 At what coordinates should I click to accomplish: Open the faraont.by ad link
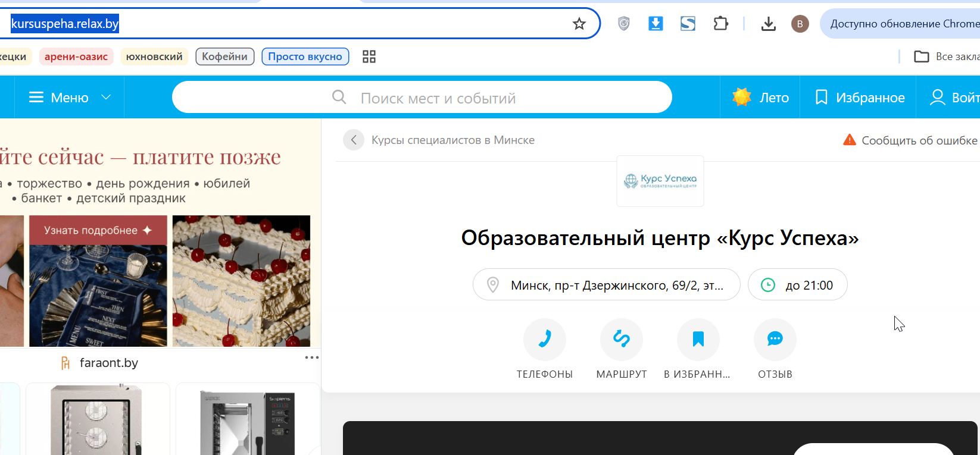click(109, 363)
